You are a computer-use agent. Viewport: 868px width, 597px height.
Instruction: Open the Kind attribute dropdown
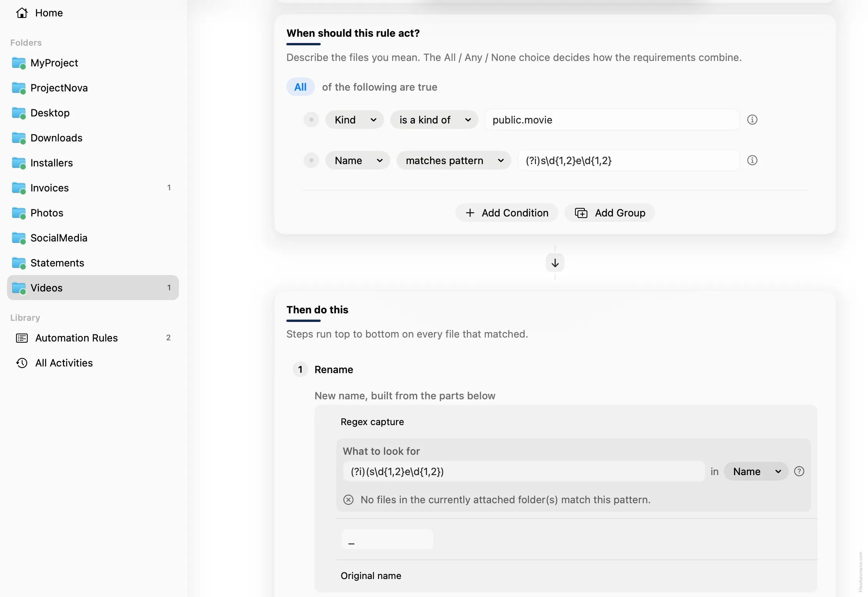pyautogui.click(x=355, y=120)
